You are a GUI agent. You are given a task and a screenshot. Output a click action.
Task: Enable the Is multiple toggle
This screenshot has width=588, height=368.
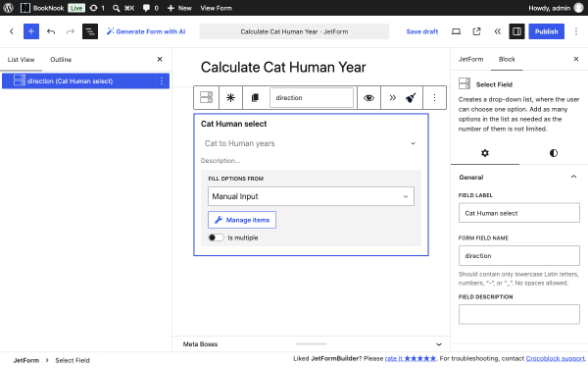[216, 237]
